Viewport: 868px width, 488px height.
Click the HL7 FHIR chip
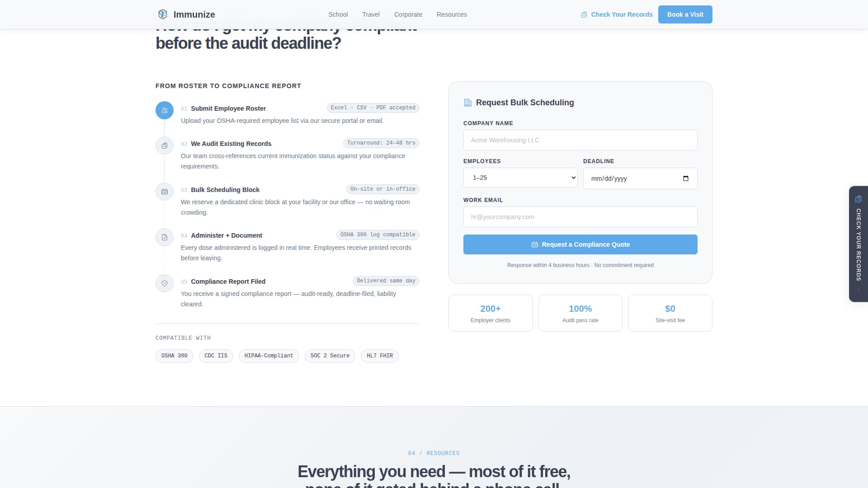[x=379, y=356]
